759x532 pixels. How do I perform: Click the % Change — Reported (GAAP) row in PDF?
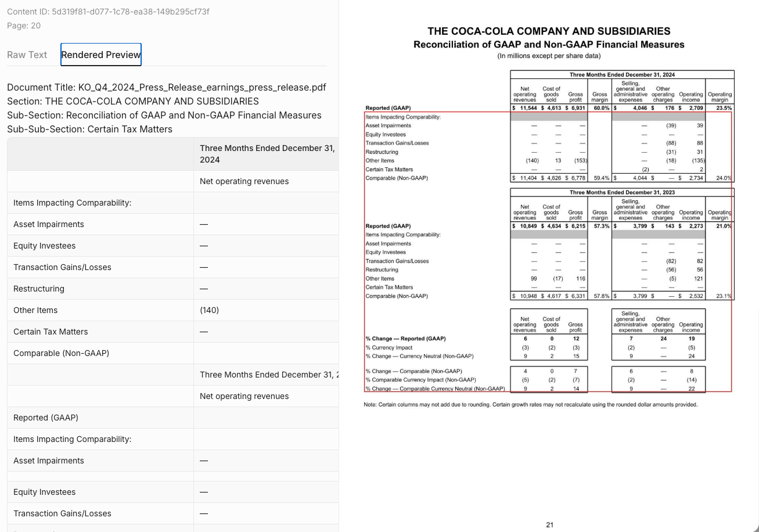[534, 339]
